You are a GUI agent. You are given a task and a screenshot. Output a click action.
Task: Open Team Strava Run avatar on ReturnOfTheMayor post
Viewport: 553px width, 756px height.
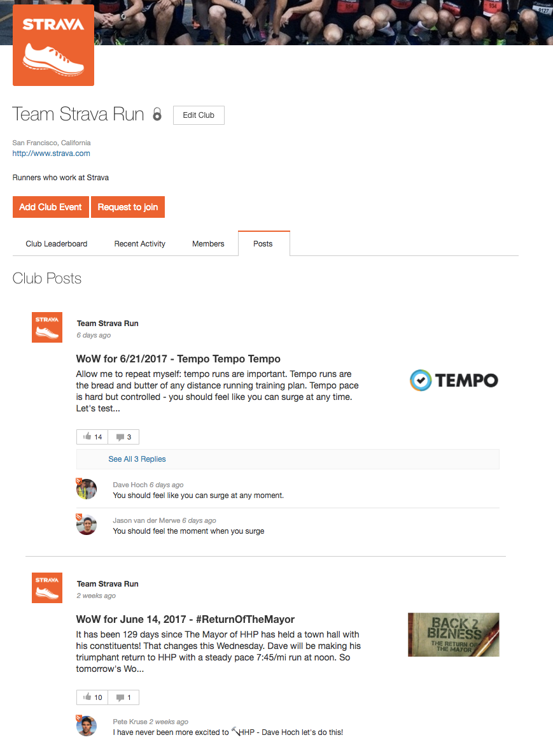(46, 588)
